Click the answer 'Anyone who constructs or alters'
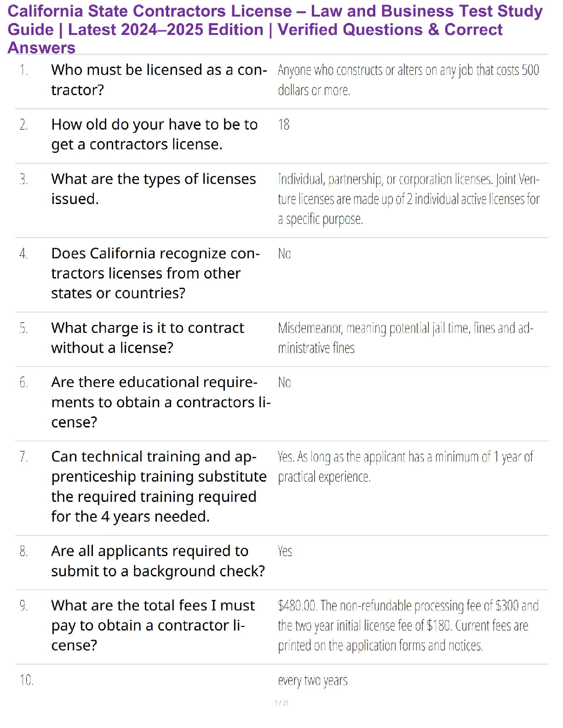This screenshot has height=728, width=563. (x=408, y=80)
